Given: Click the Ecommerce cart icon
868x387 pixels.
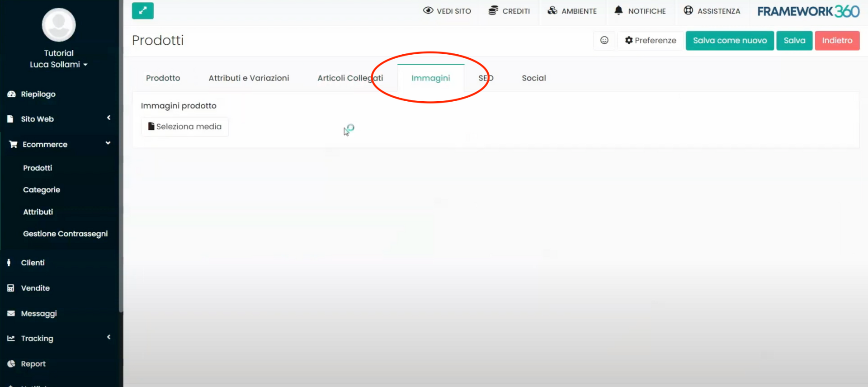Looking at the screenshot, I should tap(13, 144).
